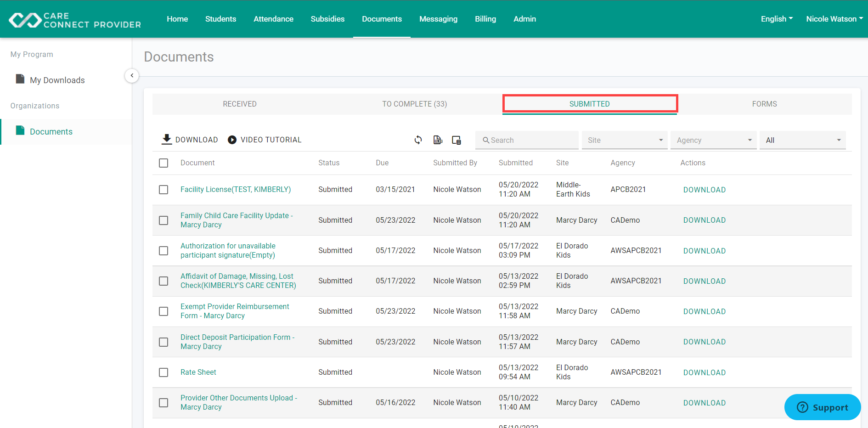The width and height of the screenshot is (868, 428).
Task: Open the English language dropdown
Action: click(777, 19)
